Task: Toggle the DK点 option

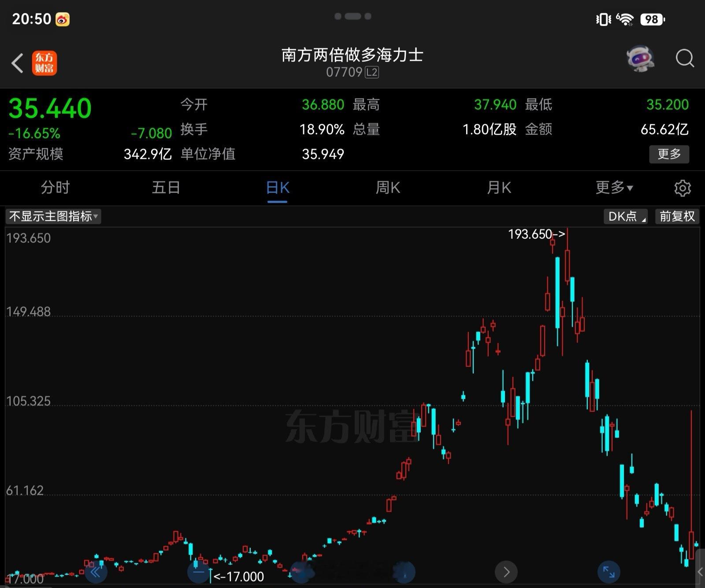Action: tap(625, 216)
